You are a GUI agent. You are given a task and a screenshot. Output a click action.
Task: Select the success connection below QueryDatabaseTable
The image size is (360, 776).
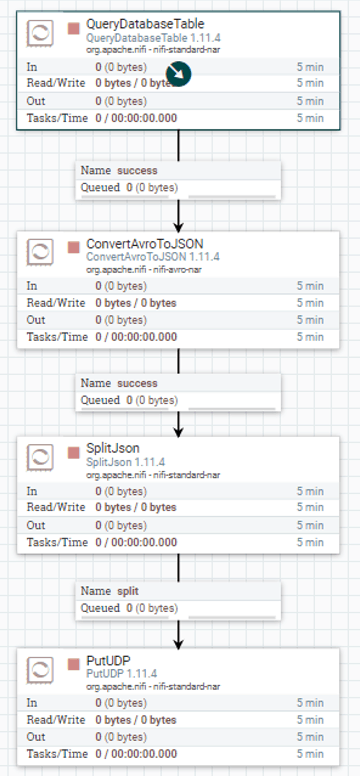pos(178,181)
